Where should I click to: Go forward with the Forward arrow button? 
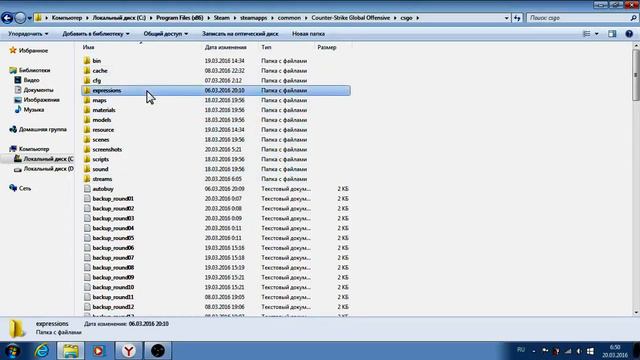tap(20, 18)
